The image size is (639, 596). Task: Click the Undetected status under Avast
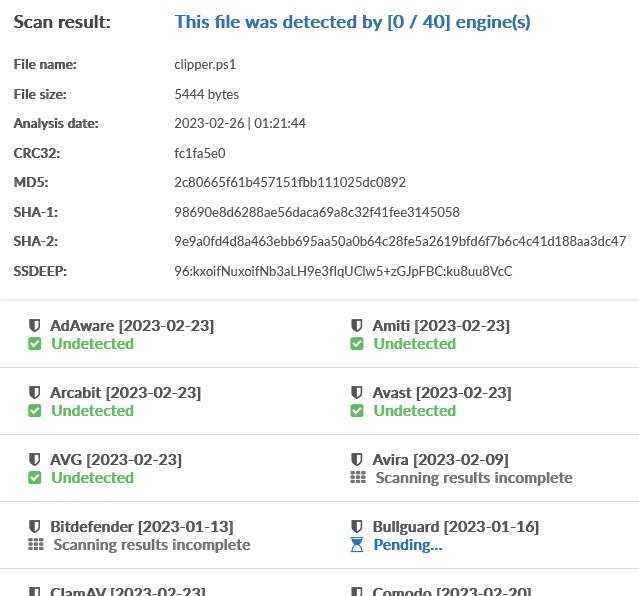(415, 411)
